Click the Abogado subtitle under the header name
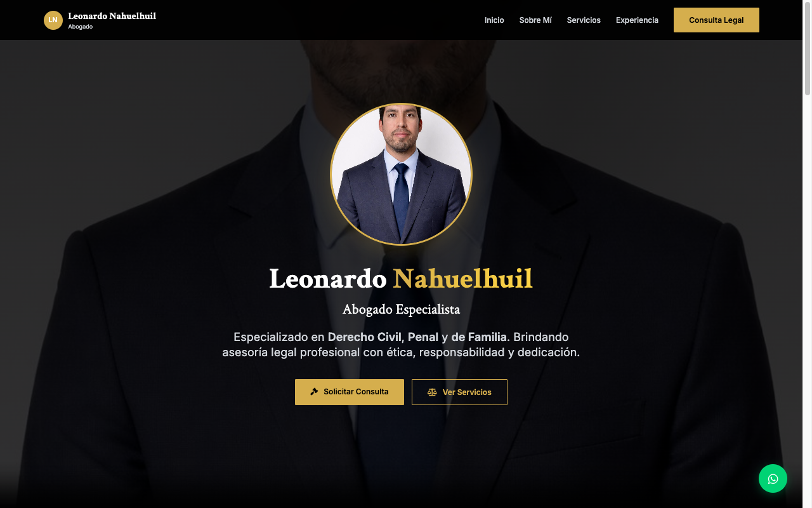Screen dimensions: 812x508 [x=81, y=27]
